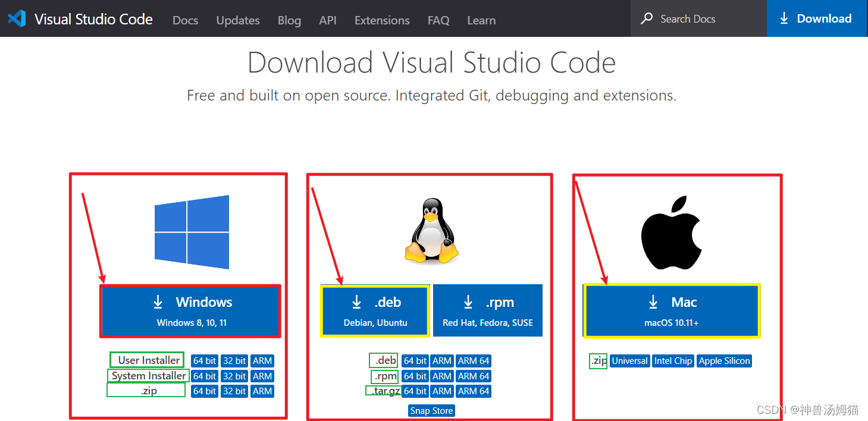This screenshot has width=868, height=421.
Task: Download the Windows 8, 10, 11 installer
Action: 191,311
